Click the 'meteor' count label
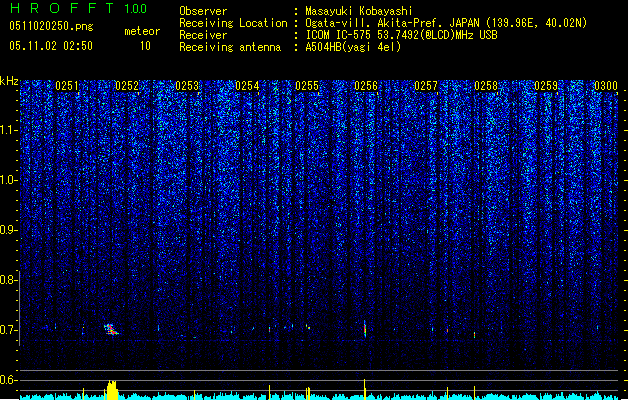Viewport: 629px width, 400px height. [142, 31]
